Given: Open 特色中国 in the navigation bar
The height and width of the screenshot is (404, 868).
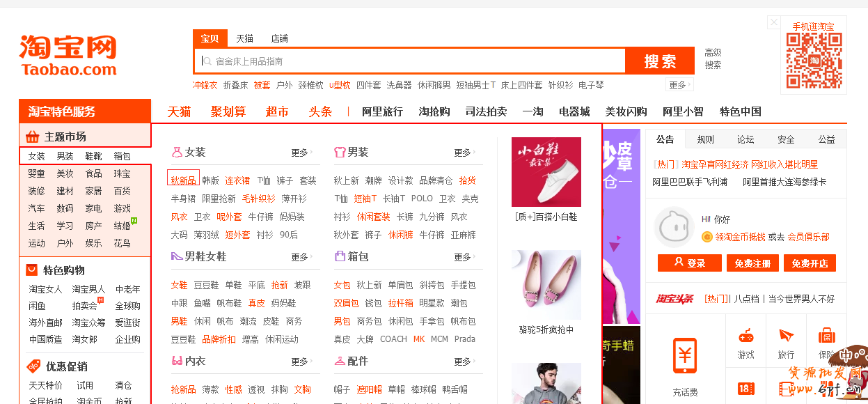Looking at the screenshot, I should click(x=741, y=111).
